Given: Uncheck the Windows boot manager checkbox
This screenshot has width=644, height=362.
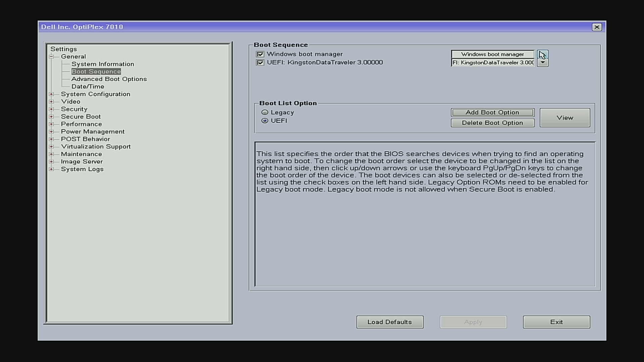Looking at the screenshot, I should coord(260,54).
